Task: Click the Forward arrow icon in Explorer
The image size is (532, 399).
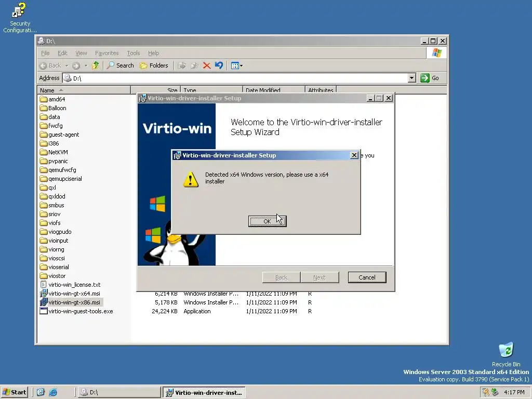Action: pos(76,65)
